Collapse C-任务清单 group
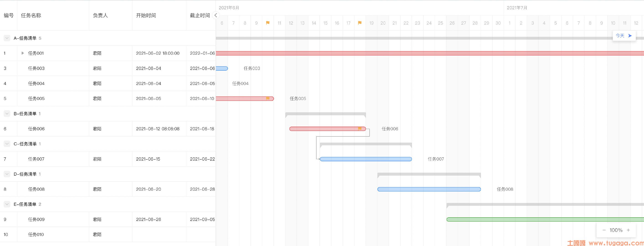 (7, 144)
